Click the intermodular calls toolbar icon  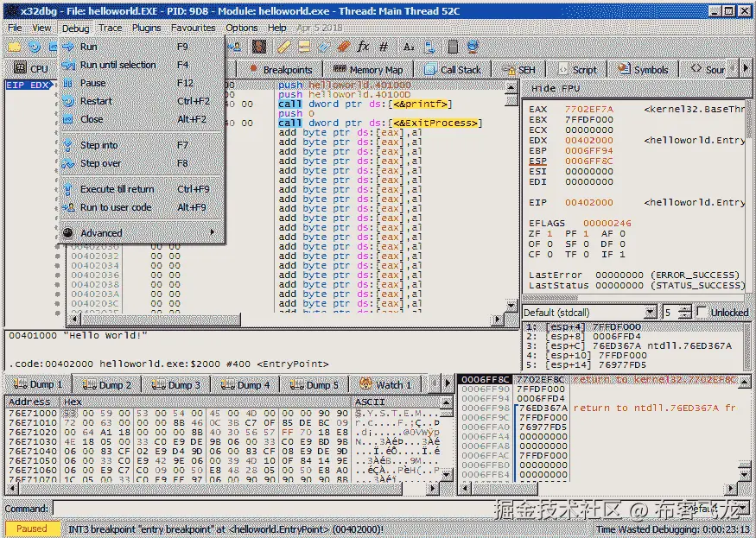coord(429,47)
